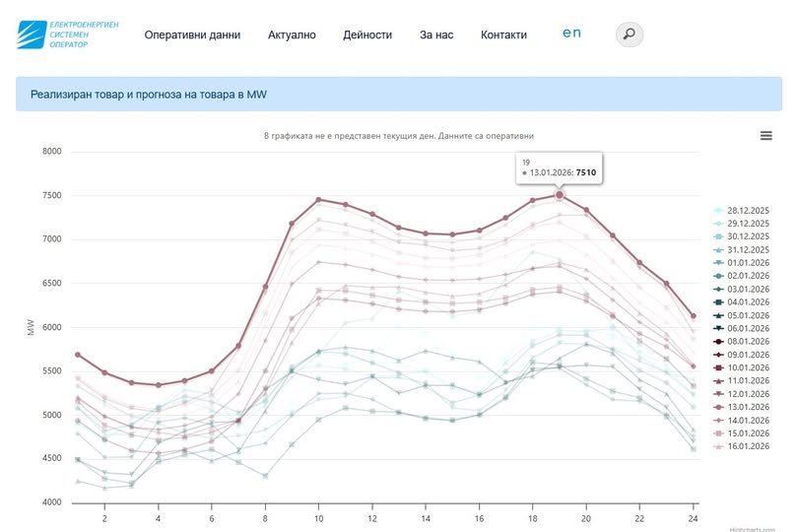Click the highlighted 7510 data point at hour 19
Image resolution: width=797 pixels, height=532 pixels.
pos(560,195)
